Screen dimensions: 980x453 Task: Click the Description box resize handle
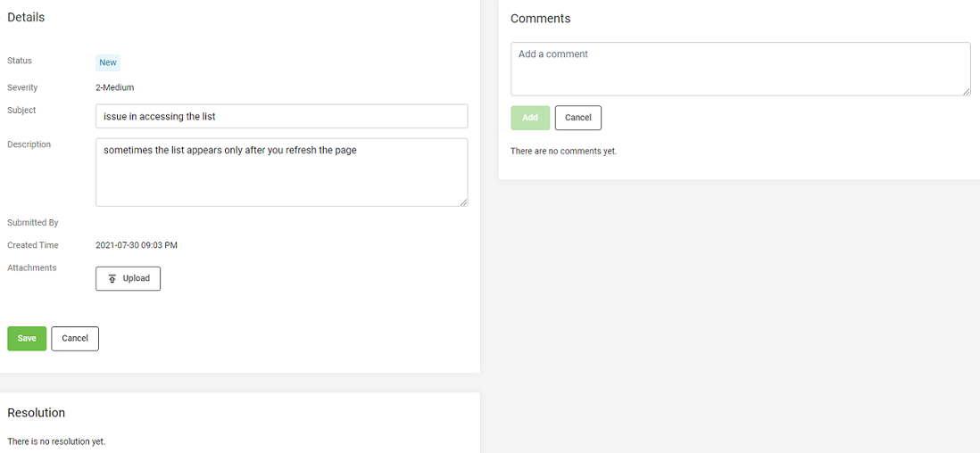pyautogui.click(x=464, y=202)
